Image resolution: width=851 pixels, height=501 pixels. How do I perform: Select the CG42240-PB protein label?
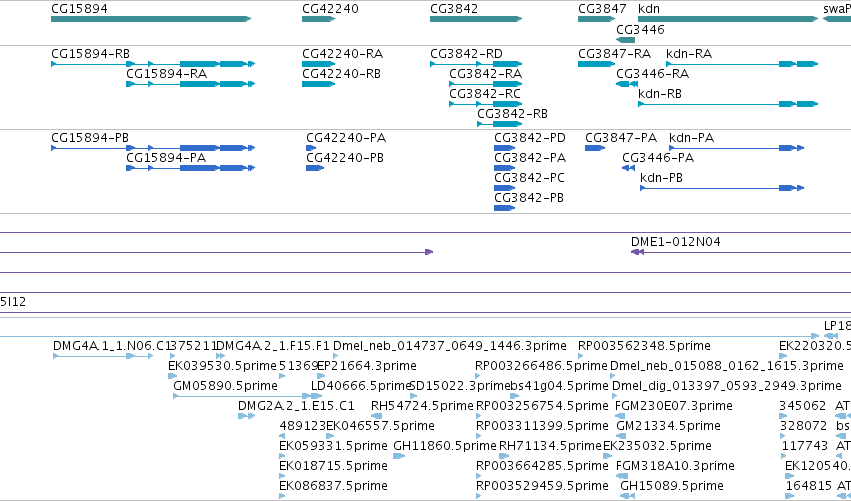point(345,158)
